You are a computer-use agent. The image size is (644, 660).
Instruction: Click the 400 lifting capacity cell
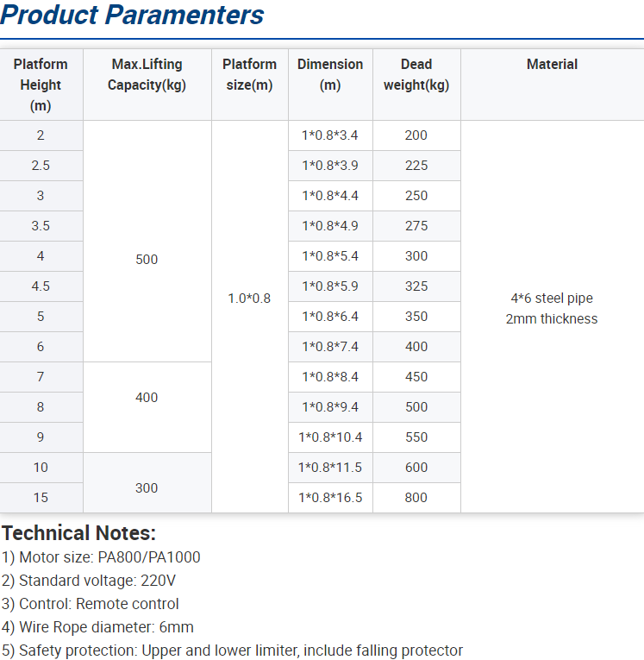pyautogui.click(x=147, y=397)
